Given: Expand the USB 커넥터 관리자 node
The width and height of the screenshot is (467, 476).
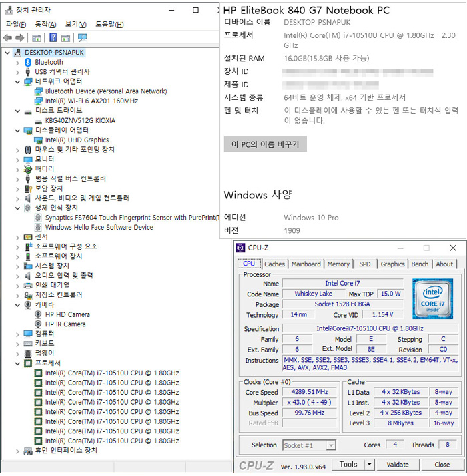Looking at the screenshot, I should tap(17, 72).
